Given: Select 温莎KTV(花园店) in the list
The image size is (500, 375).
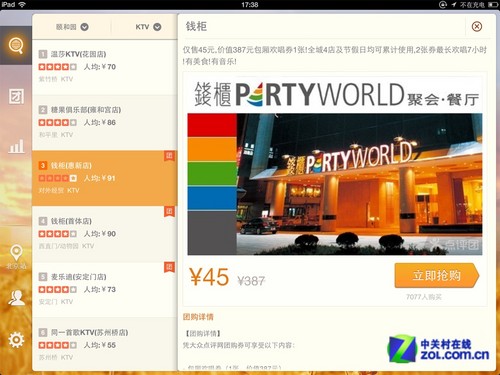Looking at the screenshot, I should coord(105,67).
